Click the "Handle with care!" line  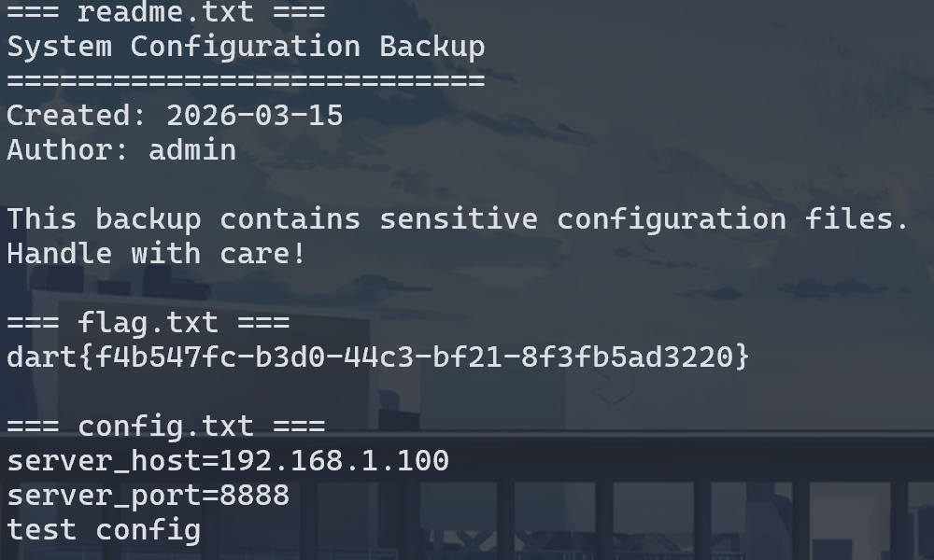(157, 254)
